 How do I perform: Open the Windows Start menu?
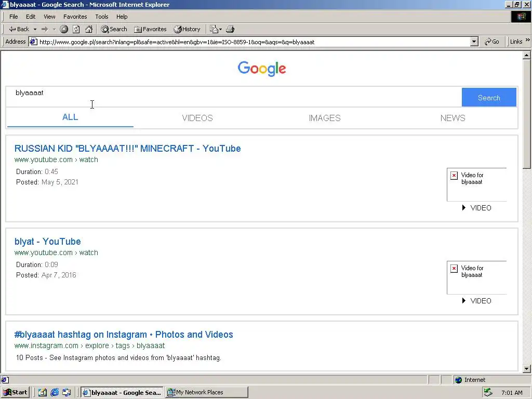tap(16, 392)
